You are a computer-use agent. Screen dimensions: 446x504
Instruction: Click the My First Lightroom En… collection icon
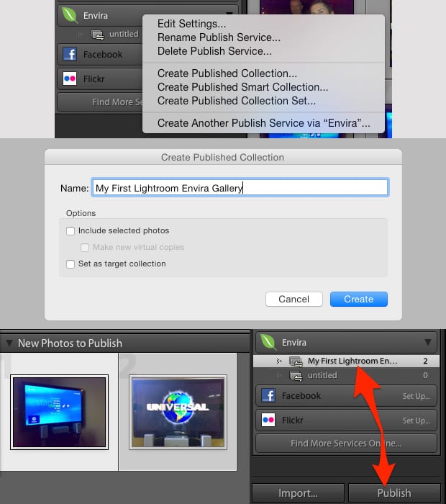(x=296, y=361)
